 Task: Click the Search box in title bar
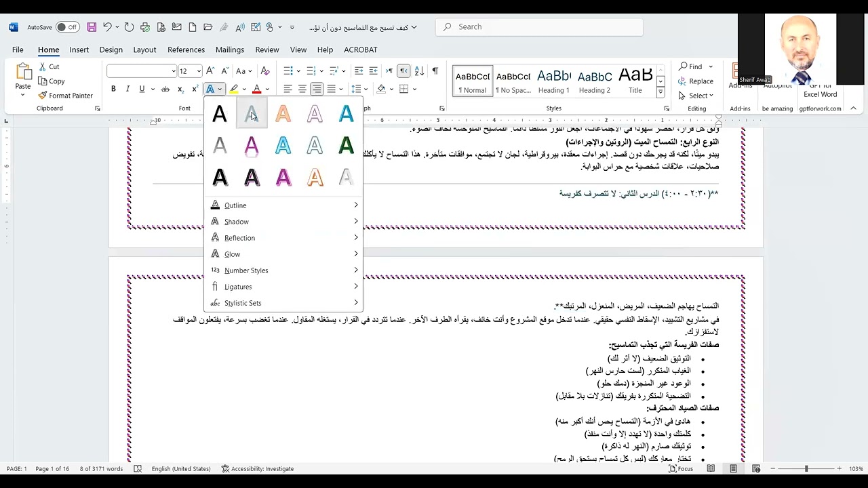[x=539, y=27]
